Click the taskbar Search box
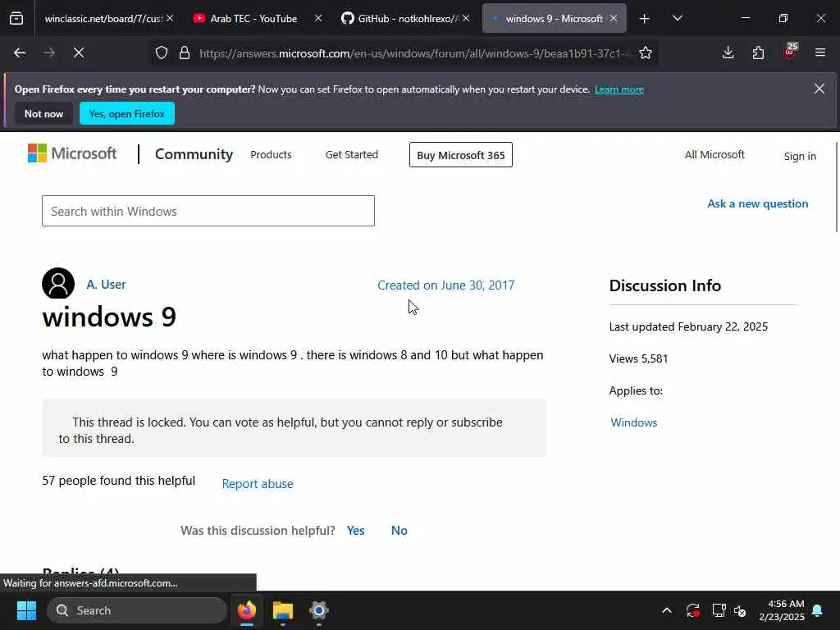This screenshot has width=840, height=630. pos(137,610)
